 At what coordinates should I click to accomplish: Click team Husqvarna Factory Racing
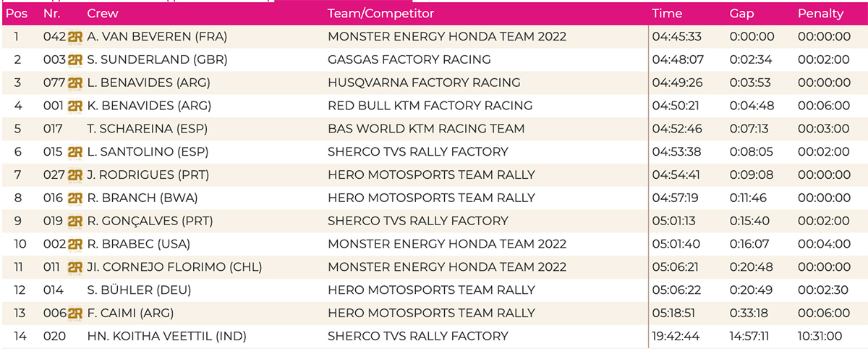[424, 83]
